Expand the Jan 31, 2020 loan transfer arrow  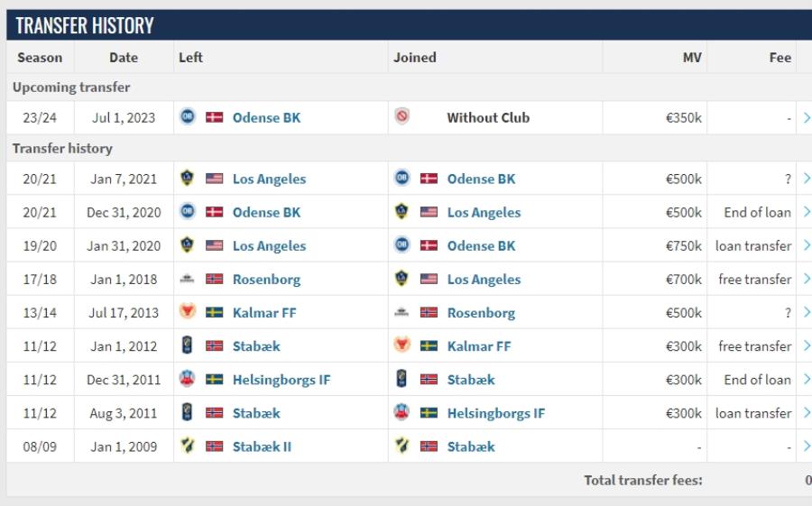[806, 246]
